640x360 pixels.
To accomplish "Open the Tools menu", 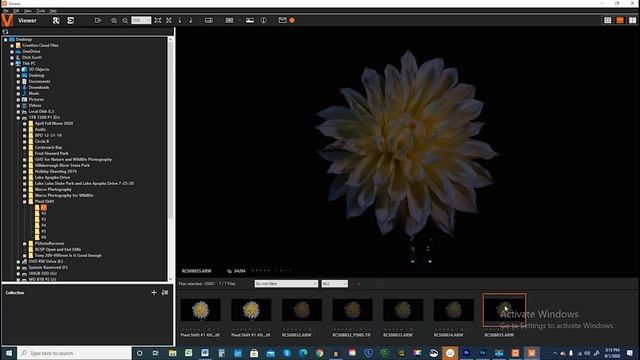I will click(41, 11).
